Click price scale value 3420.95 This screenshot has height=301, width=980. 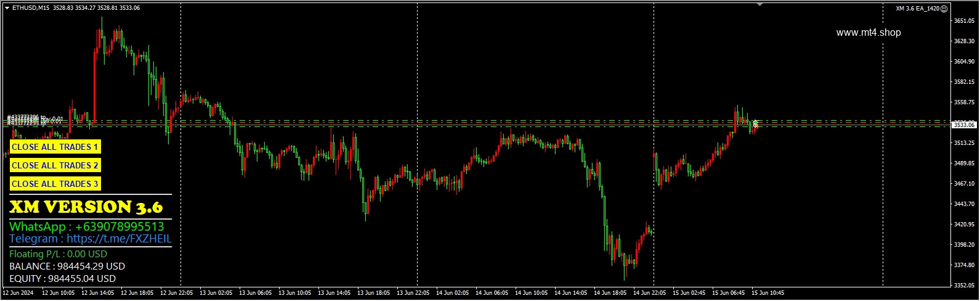964,225
